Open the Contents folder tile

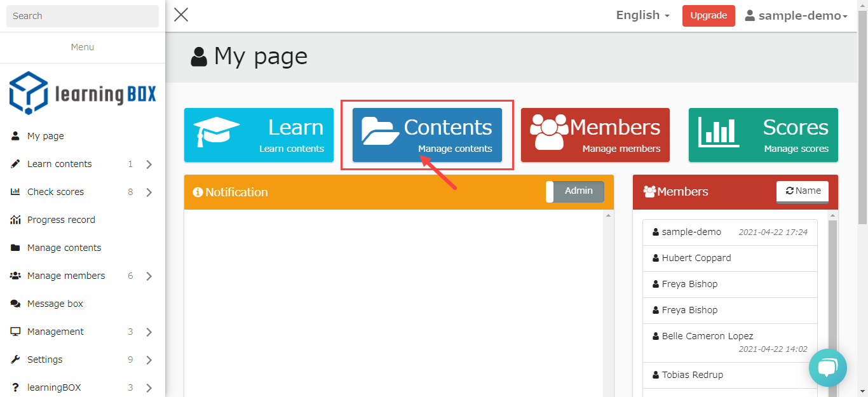427,135
